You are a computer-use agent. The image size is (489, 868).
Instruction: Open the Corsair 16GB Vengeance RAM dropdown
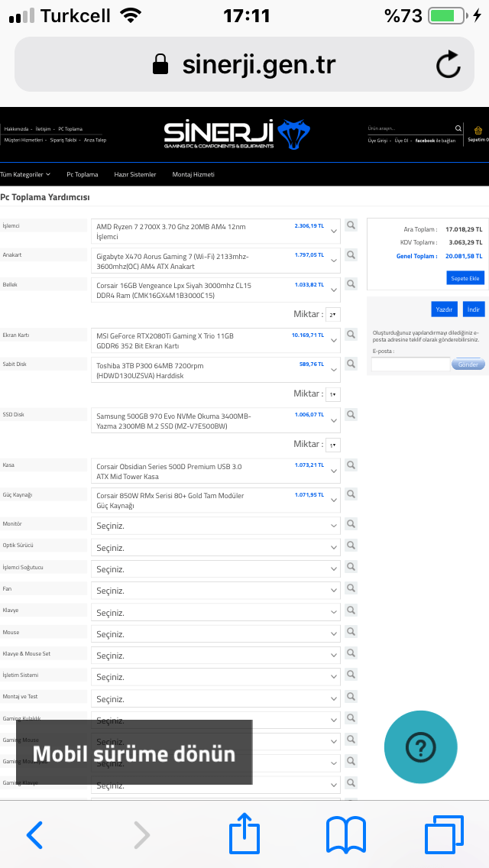tap(215, 290)
